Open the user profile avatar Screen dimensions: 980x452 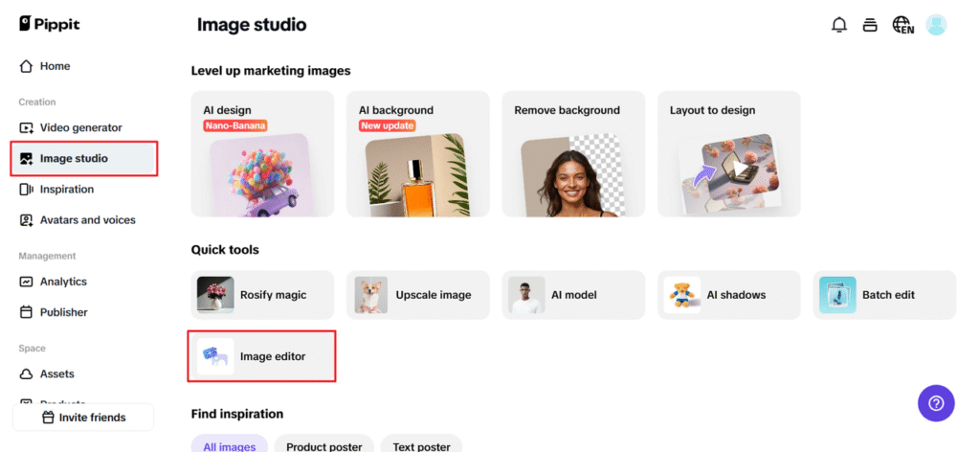936,25
